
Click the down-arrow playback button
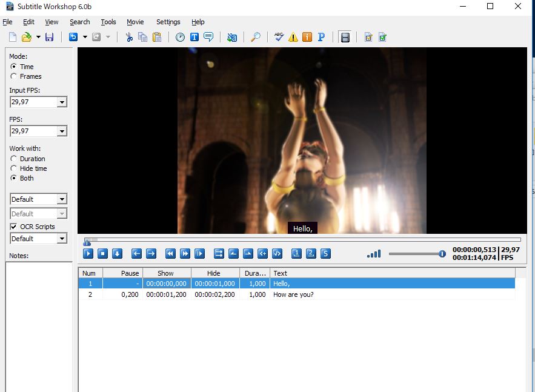(x=118, y=253)
